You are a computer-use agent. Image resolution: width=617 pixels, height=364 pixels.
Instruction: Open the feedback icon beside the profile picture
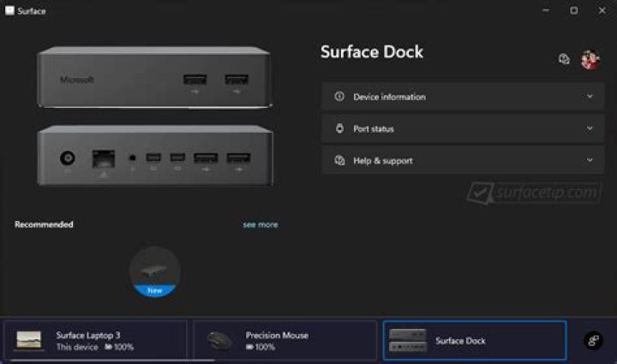(564, 59)
